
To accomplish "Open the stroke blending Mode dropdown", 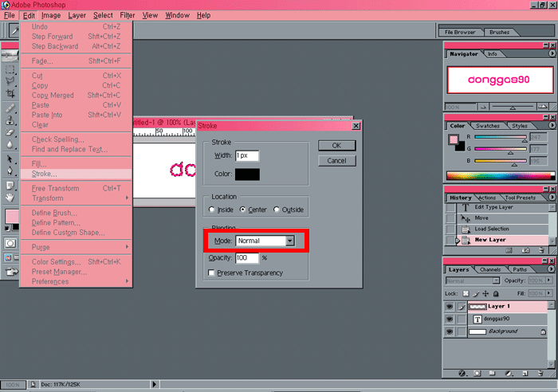I will [x=290, y=241].
